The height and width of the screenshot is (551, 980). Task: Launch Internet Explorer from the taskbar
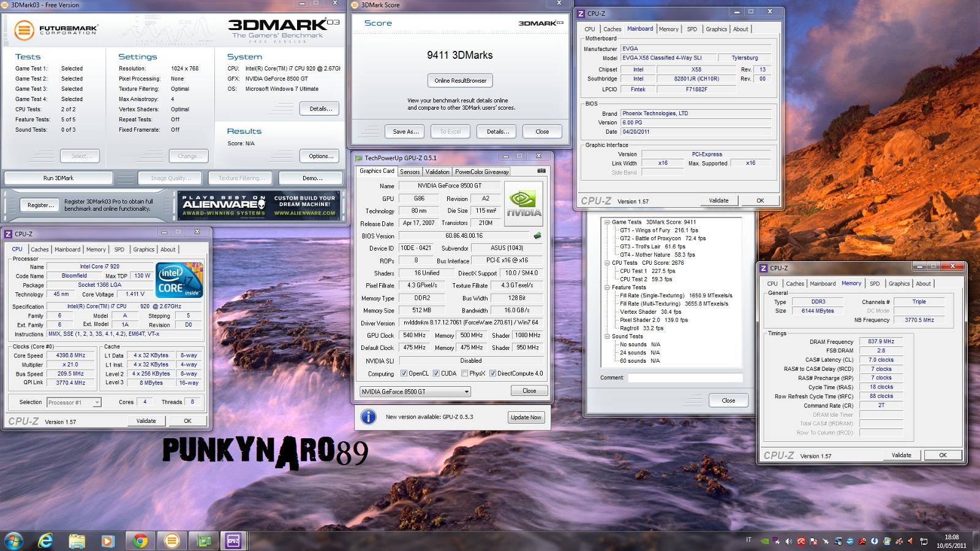(45, 541)
